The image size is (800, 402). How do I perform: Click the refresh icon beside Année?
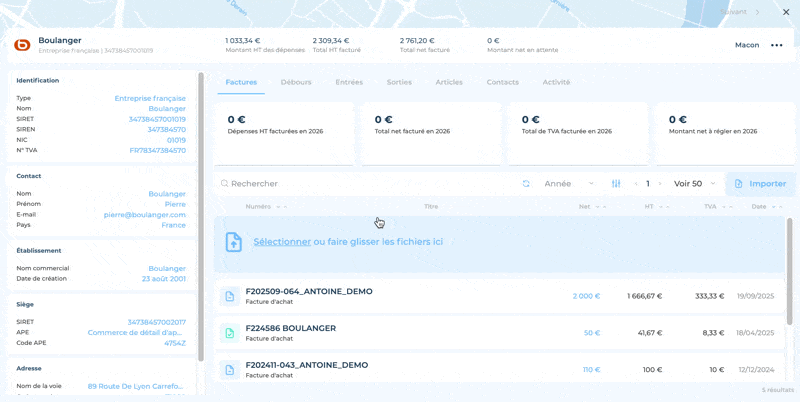[x=526, y=184]
